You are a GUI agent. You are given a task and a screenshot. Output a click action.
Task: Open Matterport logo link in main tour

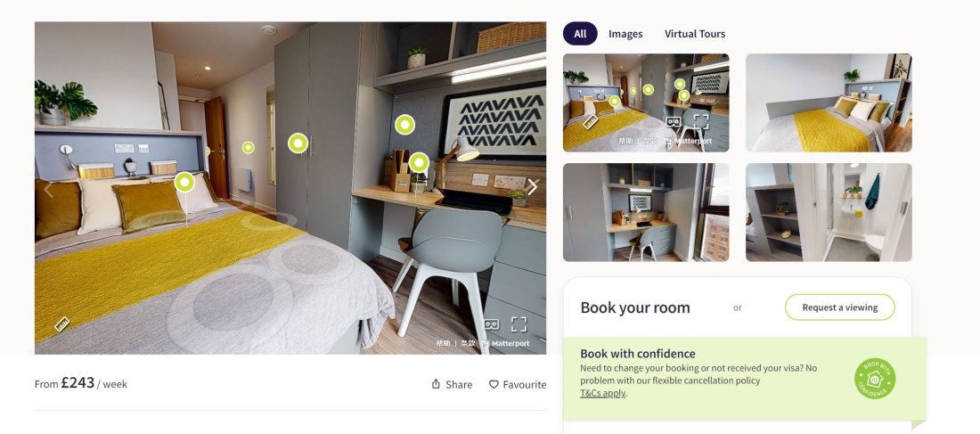tap(506, 343)
